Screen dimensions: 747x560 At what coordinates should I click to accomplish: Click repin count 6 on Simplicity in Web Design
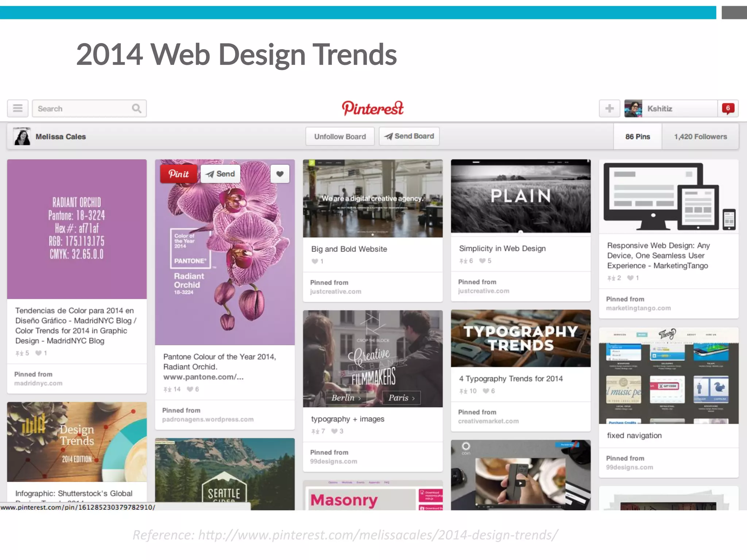point(466,261)
